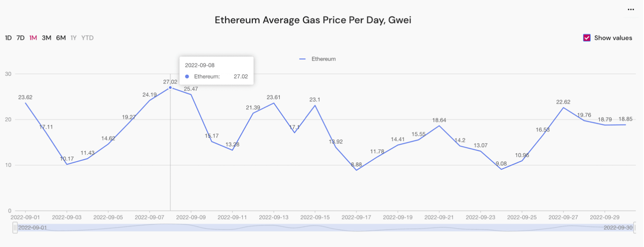Click the 8.88 lowest data point

click(x=356, y=170)
